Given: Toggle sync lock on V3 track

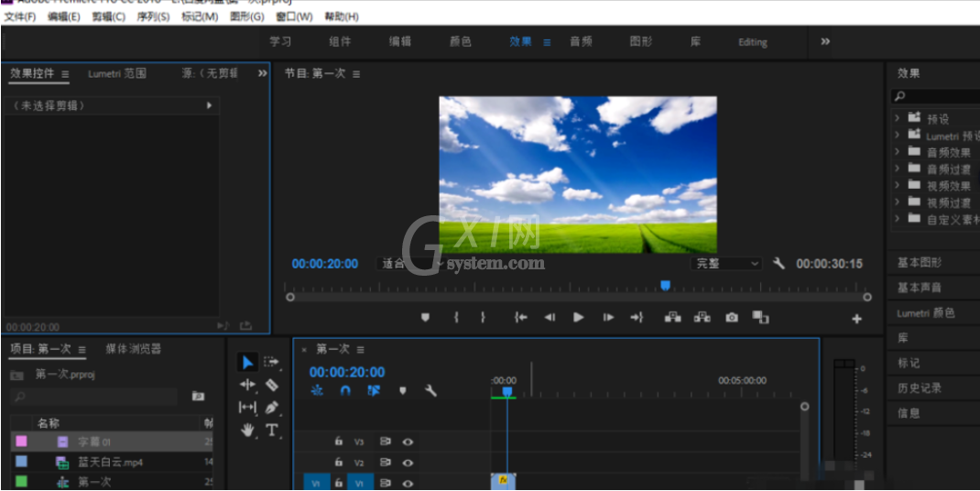Looking at the screenshot, I should [386, 442].
